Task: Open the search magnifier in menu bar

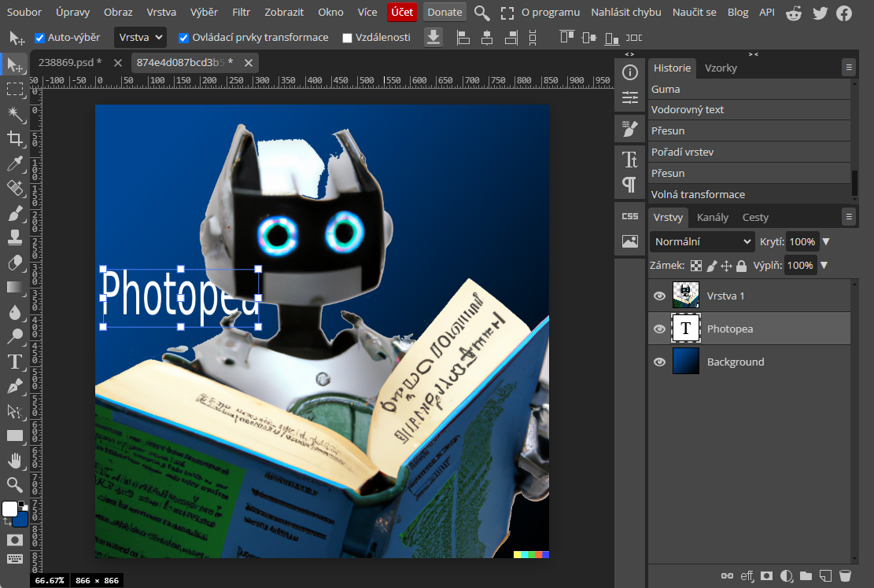Action: point(481,13)
